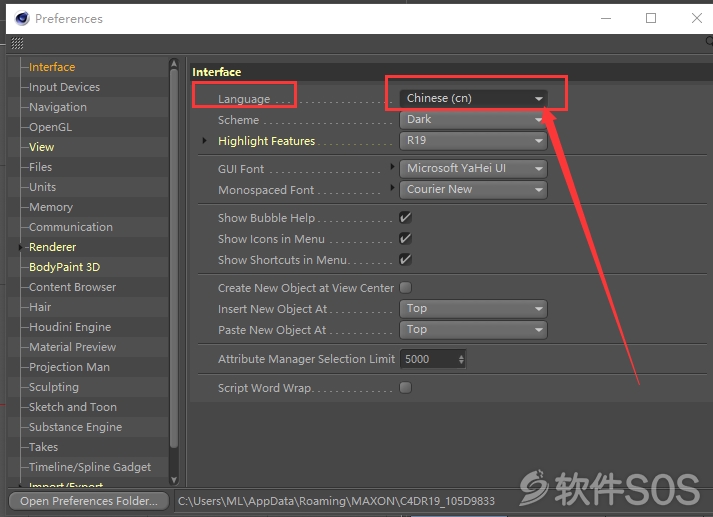Open the GUI Font dropdown Microsoft YaHei UI
Image resolution: width=713 pixels, height=517 pixels.
pyautogui.click(x=473, y=168)
